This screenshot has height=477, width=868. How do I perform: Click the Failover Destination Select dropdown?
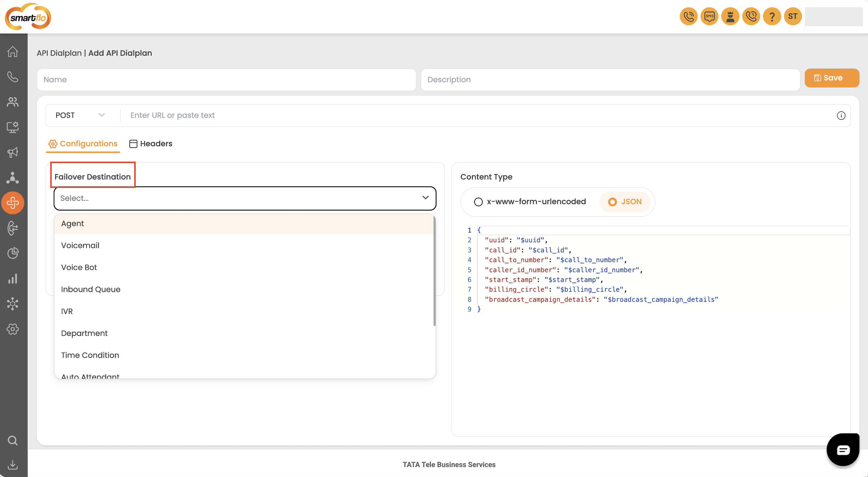pos(245,198)
